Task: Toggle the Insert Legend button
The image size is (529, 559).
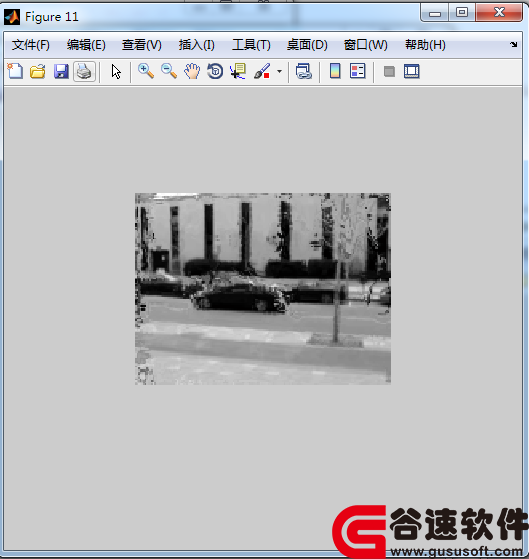Action: point(358,71)
